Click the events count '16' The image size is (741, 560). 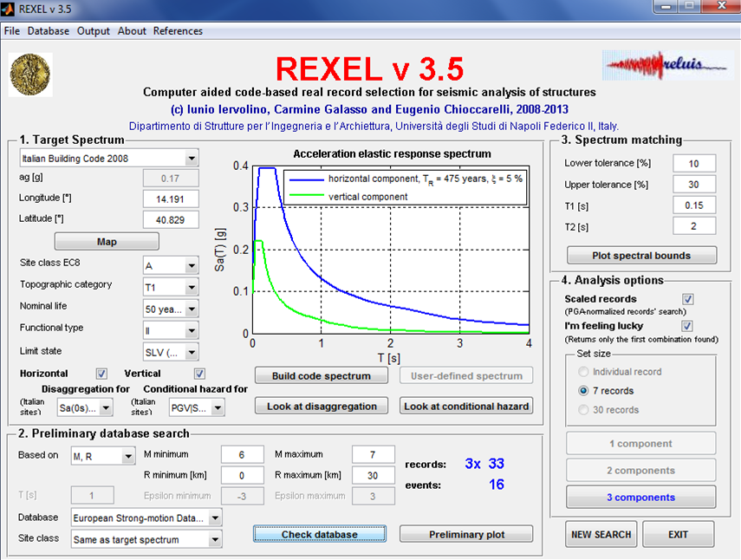tap(497, 485)
